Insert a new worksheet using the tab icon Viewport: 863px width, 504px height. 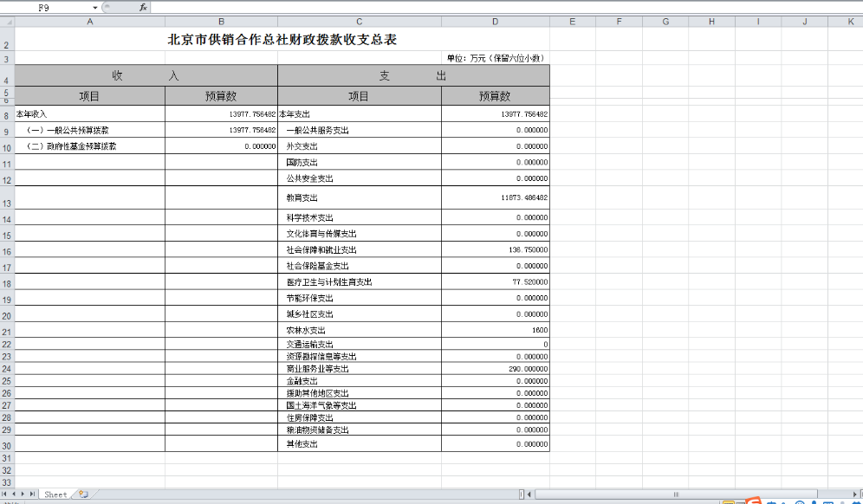point(83,494)
